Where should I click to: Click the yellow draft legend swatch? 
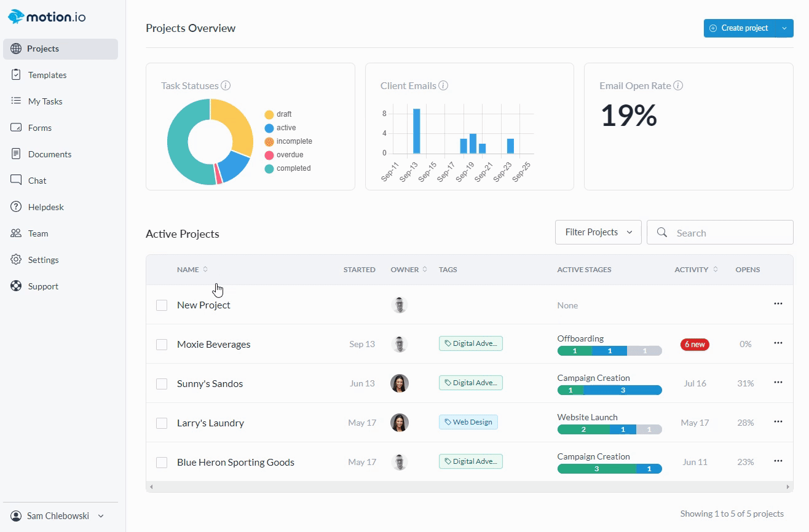[x=269, y=115]
